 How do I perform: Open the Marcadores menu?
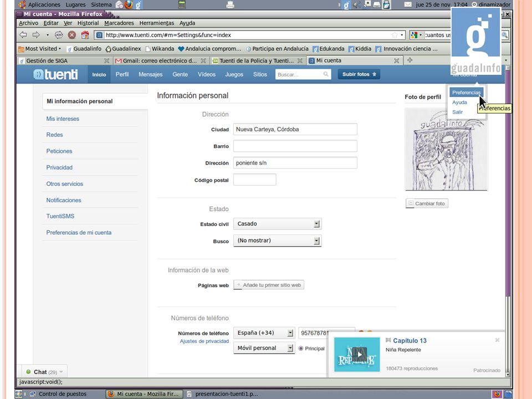(x=119, y=23)
